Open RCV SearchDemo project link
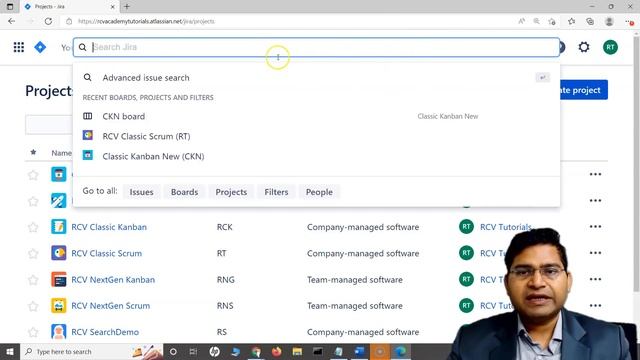The height and width of the screenshot is (360, 640). click(x=105, y=332)
